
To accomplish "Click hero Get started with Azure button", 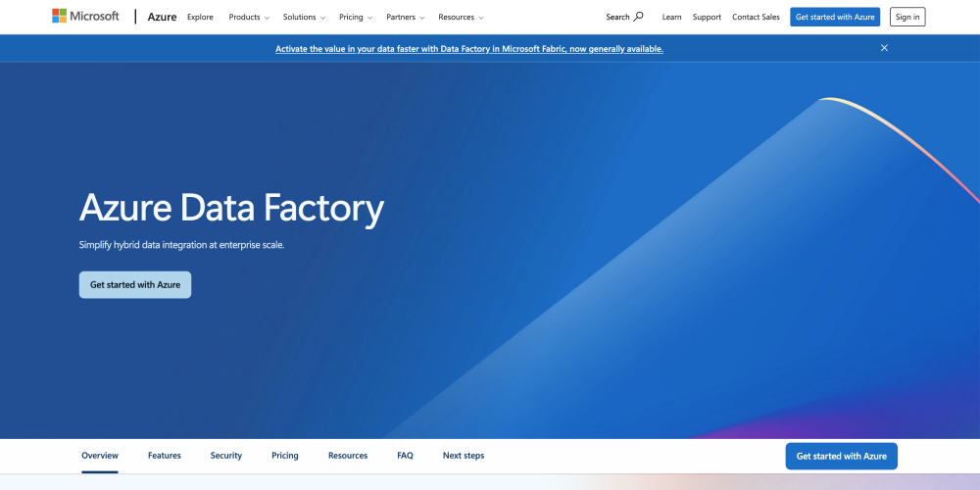I will coord(135,285).
